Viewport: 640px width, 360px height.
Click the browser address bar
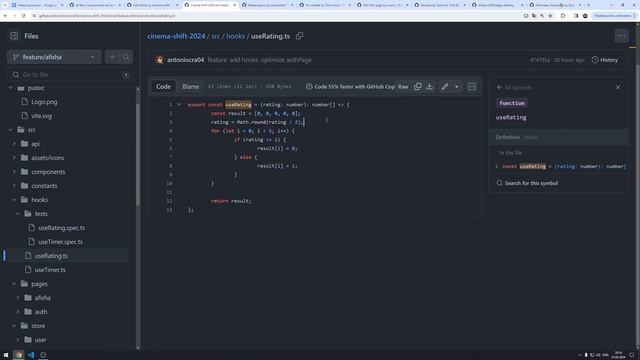[278, 16]
